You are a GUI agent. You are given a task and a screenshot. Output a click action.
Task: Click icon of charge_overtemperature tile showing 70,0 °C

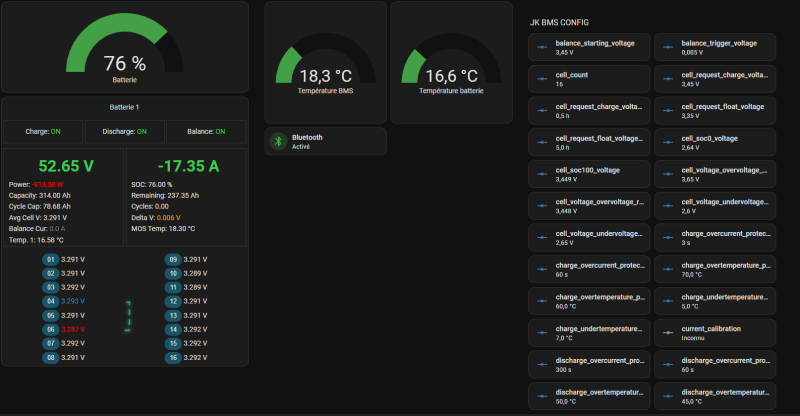click(x=668, y=269)
